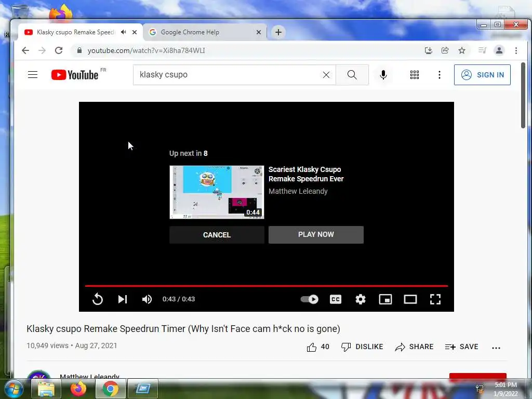Share the video via SHARE
The height and width of the screenshot is (399, 532).
pos(414,347)
